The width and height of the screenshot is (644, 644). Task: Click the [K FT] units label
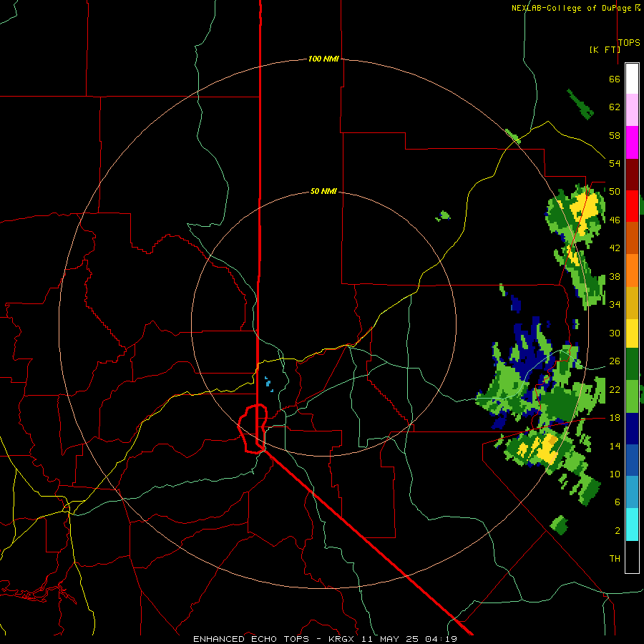point(605,49)
